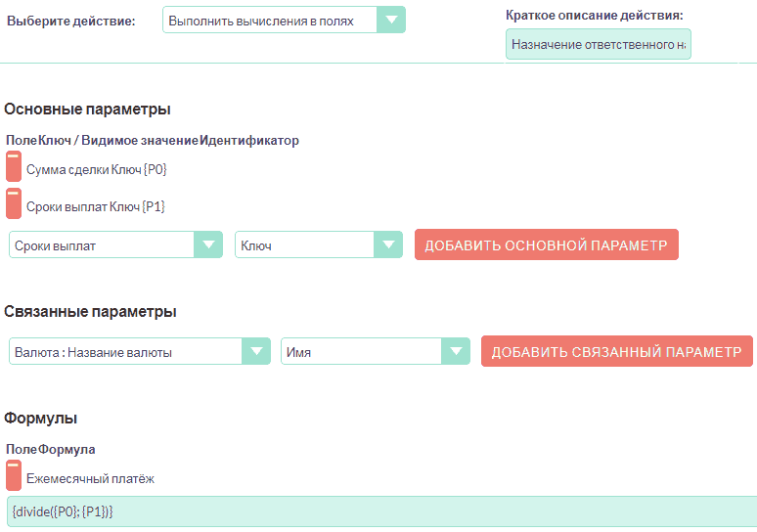Click the Формулы heading

[x=40, y=418]
